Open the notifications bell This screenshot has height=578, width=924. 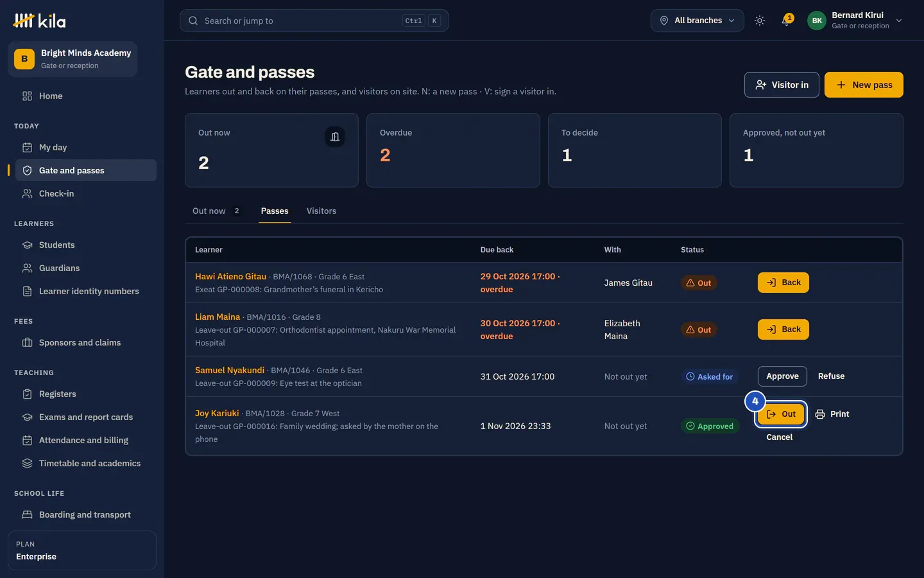coord(787,21)
